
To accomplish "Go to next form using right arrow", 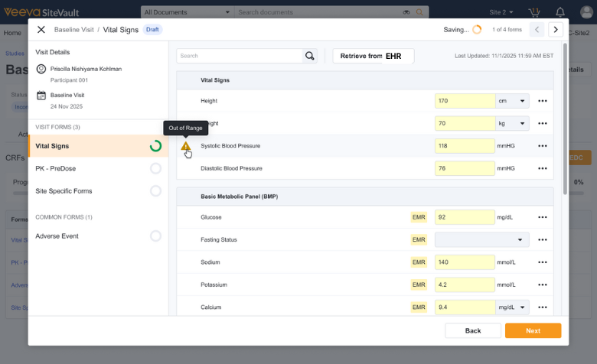I will click(x=556, y=29).
